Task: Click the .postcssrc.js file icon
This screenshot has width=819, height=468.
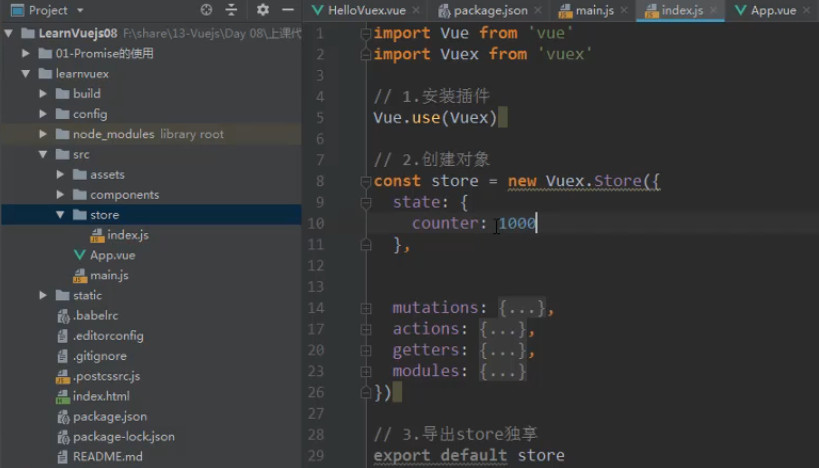Action: click(x=63, y=376)
